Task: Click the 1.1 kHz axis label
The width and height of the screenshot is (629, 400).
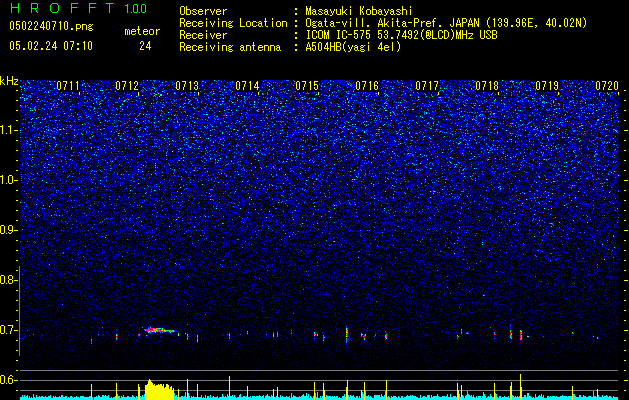Action: tap(6, 130)
